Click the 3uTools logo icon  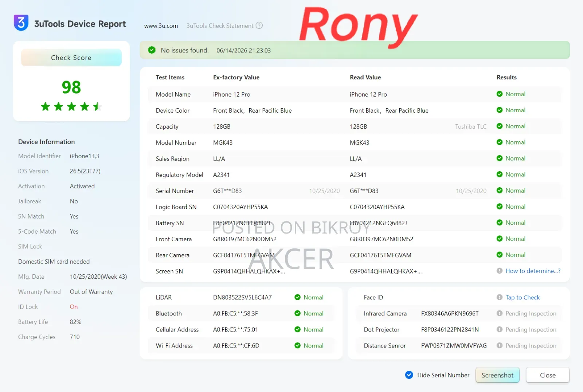coord(21,23)
